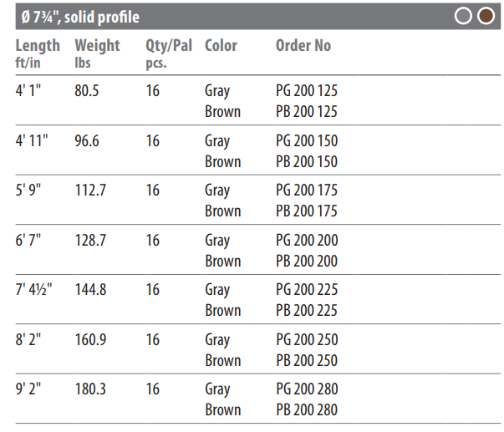Viewport: 504px width, 432px height.
Task: Click the gray color circle in header
Action: 463,16
